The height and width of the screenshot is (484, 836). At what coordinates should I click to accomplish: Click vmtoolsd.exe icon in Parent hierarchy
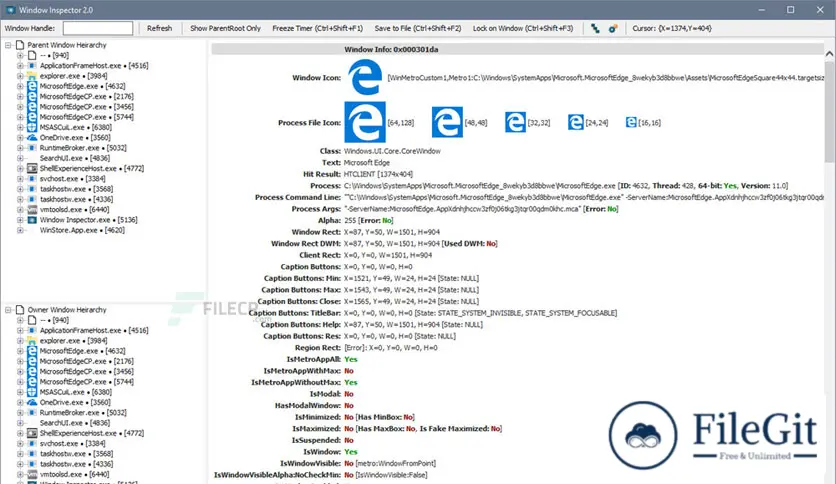pyautogui.click(x=32, y=209)
